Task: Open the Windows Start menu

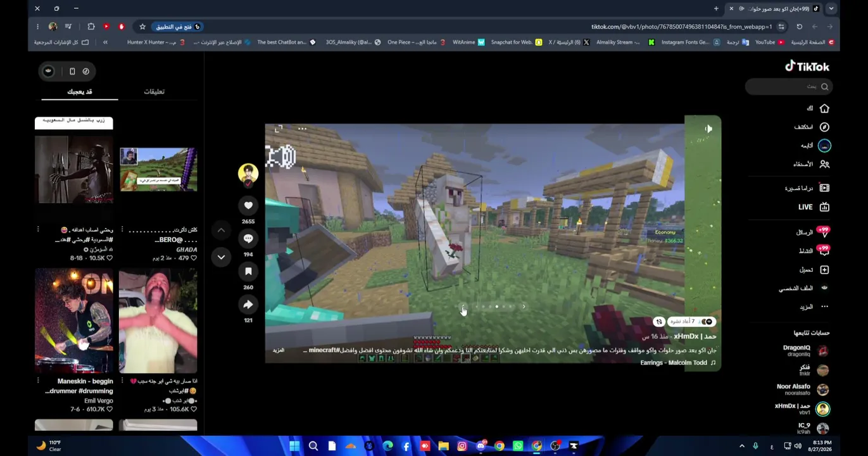Action: point(294,446)
